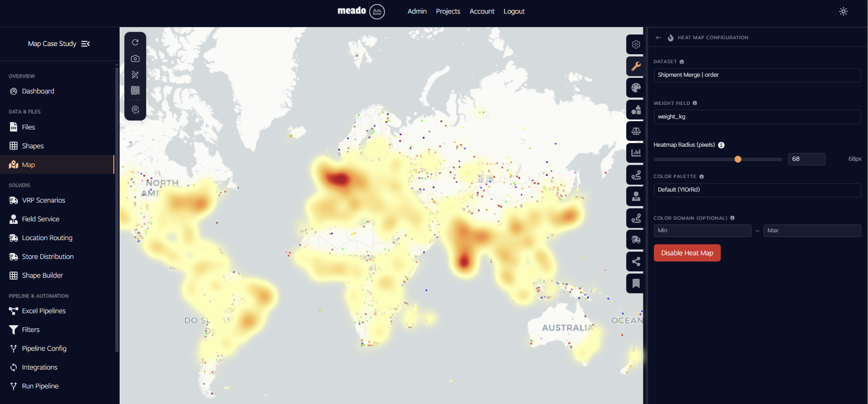Show info for Heatmap Radius

tap(721, 145)
